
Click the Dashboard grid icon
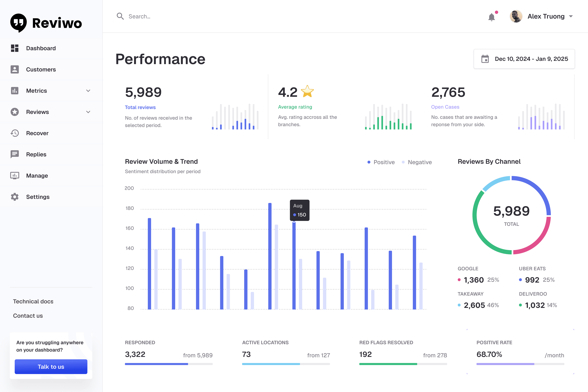pyautogui.click(x=15, y=48)
